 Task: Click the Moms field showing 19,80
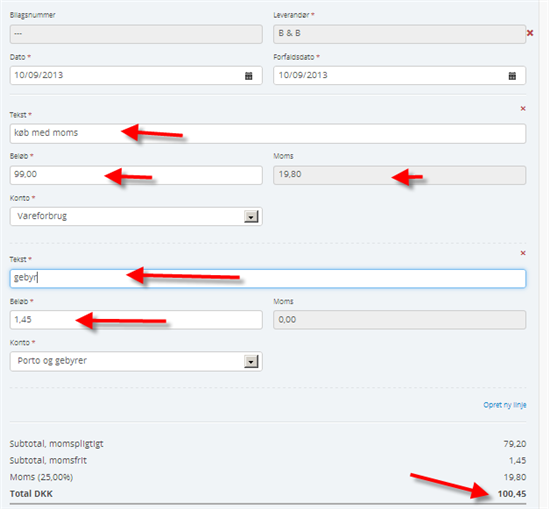(x=399, y=175)
